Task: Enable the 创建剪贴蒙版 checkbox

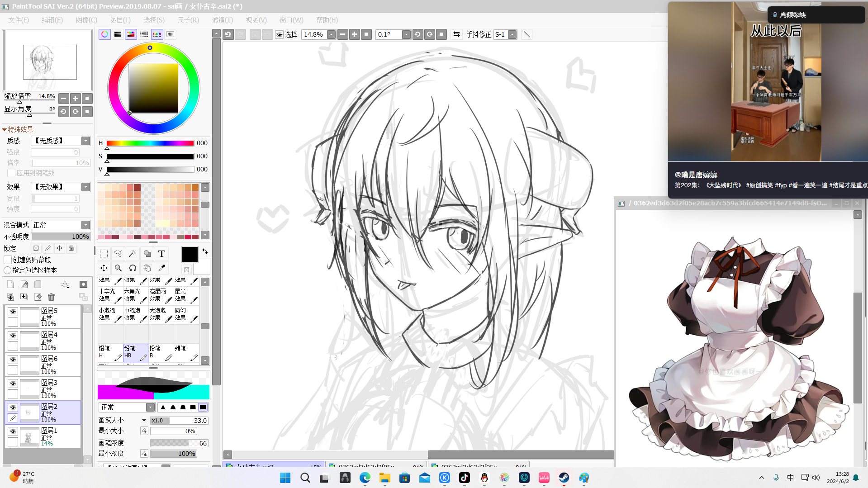Action: [8, 260]
